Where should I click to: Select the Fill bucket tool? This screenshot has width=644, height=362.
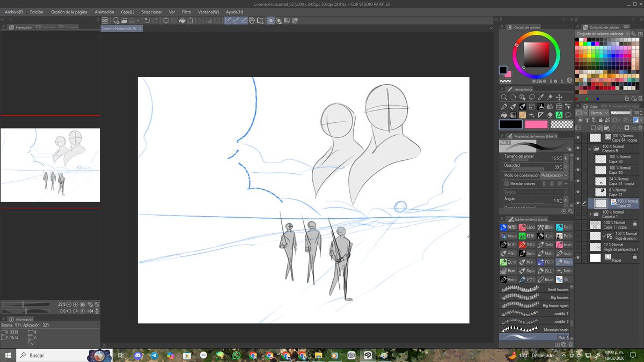pyautogui.click(x=504, y=115)
